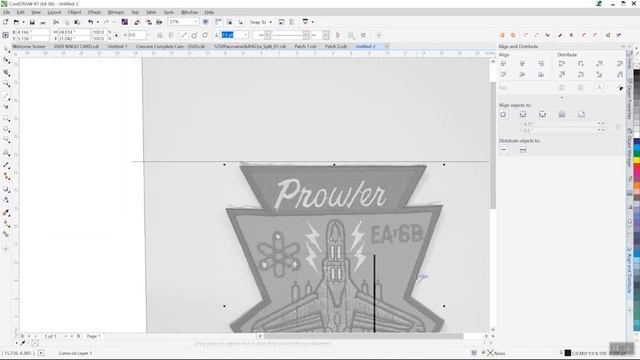Viewport: 640px width, 360px height.
Task: Open the Bitmaps menu
Action: [116, 12]
